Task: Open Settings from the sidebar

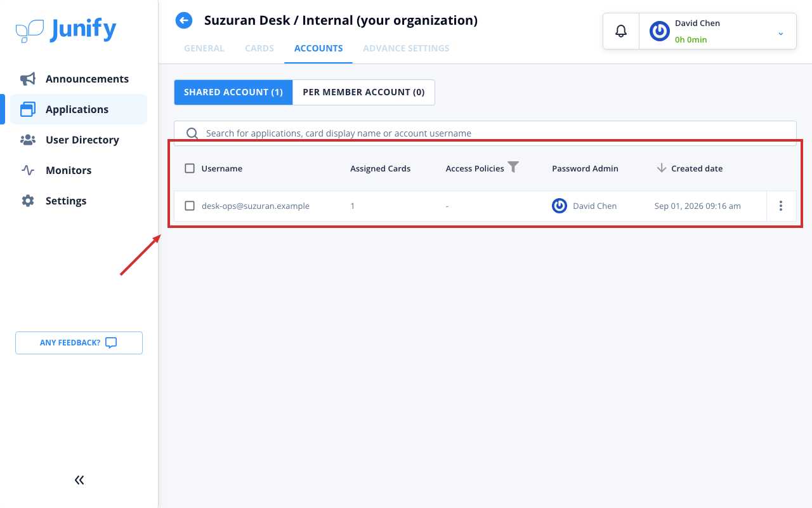Action: click(79, 201)
